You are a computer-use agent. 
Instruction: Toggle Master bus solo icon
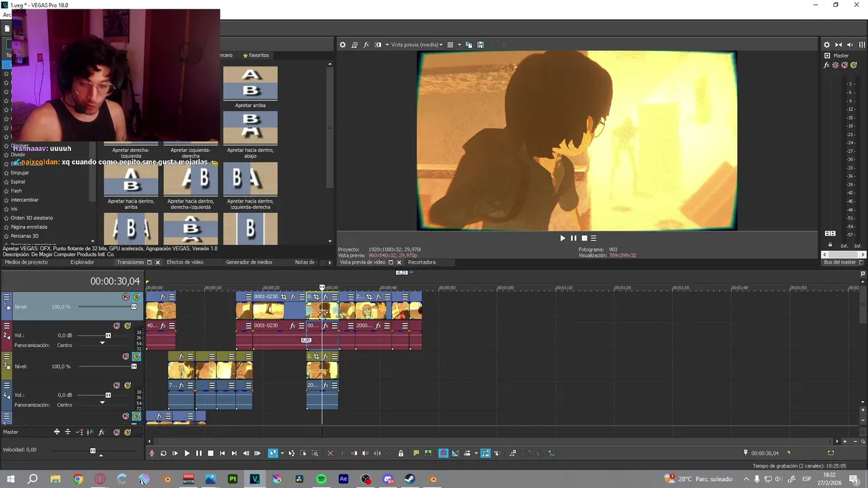[x=852, y=65]
